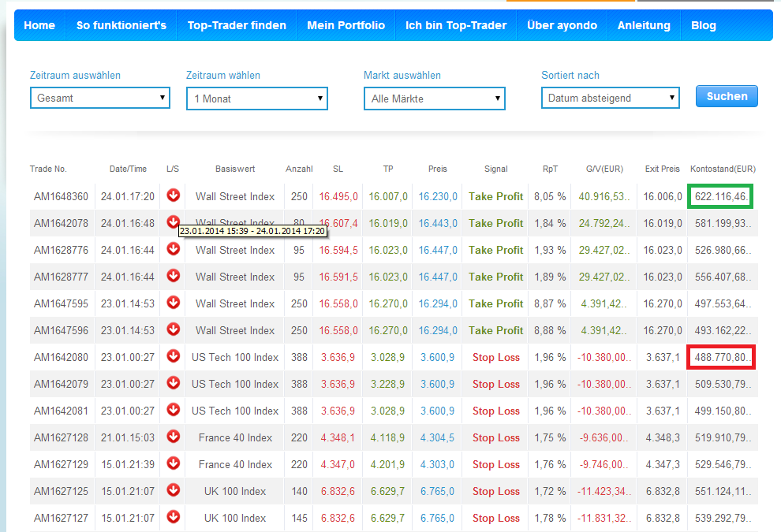Click red short arrow icon for trade AM1648360
Image resolution: width=781 pixels, height=532 pixels.
point(174,195)
